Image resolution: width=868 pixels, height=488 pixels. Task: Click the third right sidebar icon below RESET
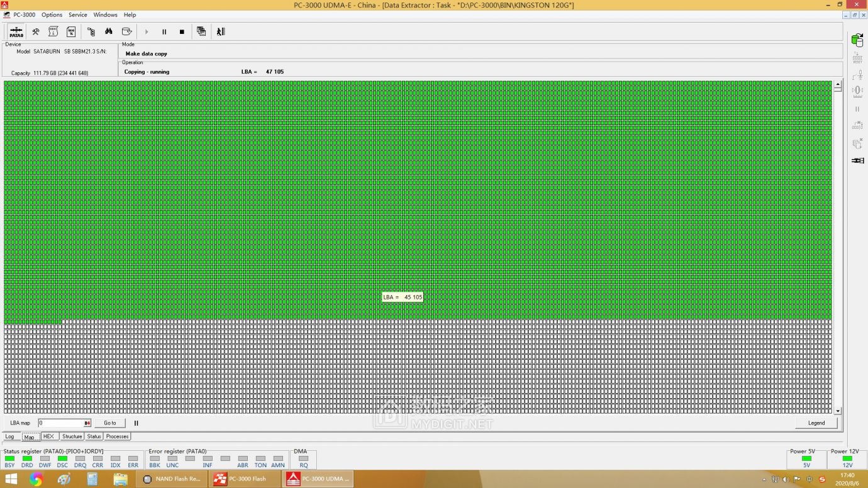click(x=857, y=75)
